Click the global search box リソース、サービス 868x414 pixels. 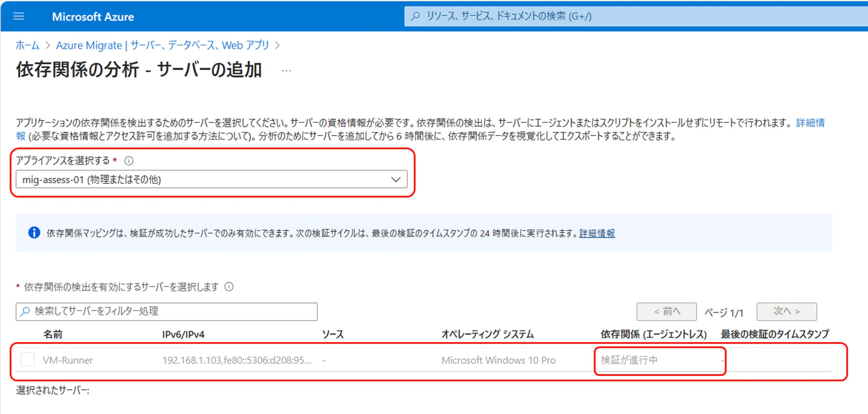(x=635, y=16)
